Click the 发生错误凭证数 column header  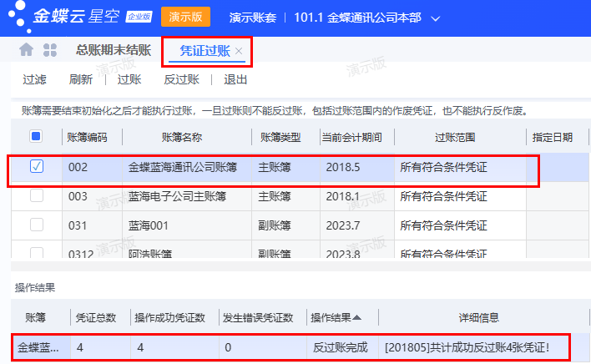click(258, 317)
